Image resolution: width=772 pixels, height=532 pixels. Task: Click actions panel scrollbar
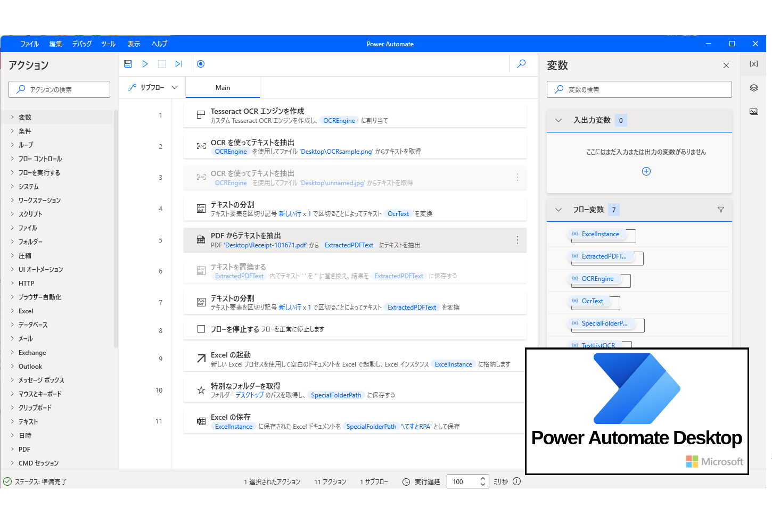pyautogui.click(x=116, y=229)
